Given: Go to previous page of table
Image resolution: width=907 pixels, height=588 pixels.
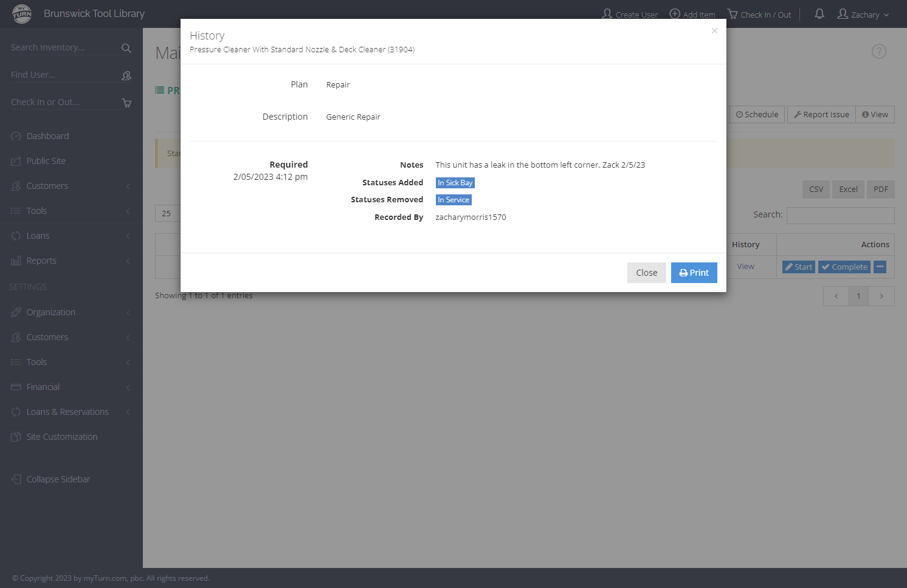Looking at the screenshot, I should click(x=836, y=296).
